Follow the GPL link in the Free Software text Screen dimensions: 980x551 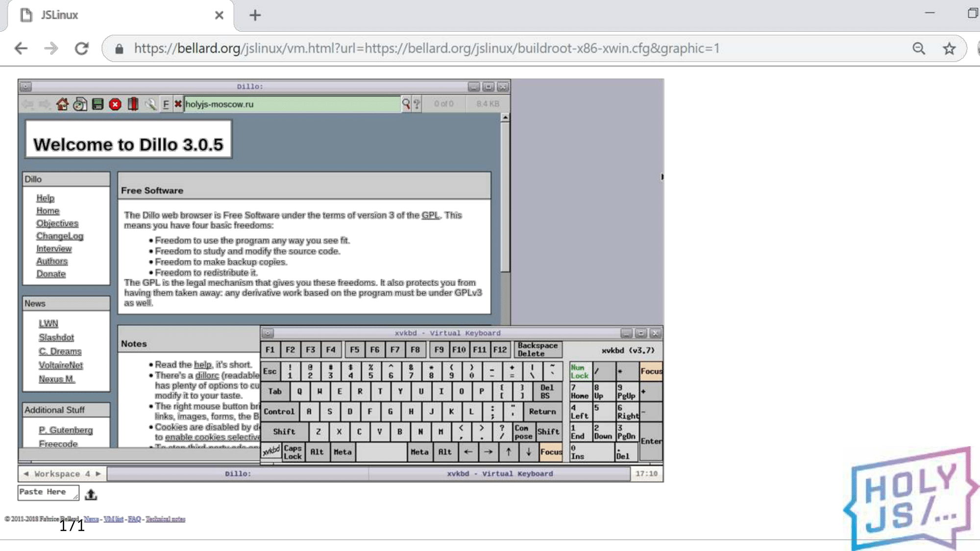point(430,215)
